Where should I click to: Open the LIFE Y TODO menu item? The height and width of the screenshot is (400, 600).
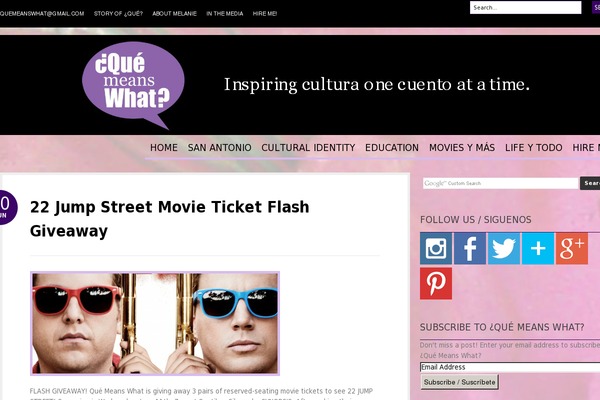coord(534,148)
